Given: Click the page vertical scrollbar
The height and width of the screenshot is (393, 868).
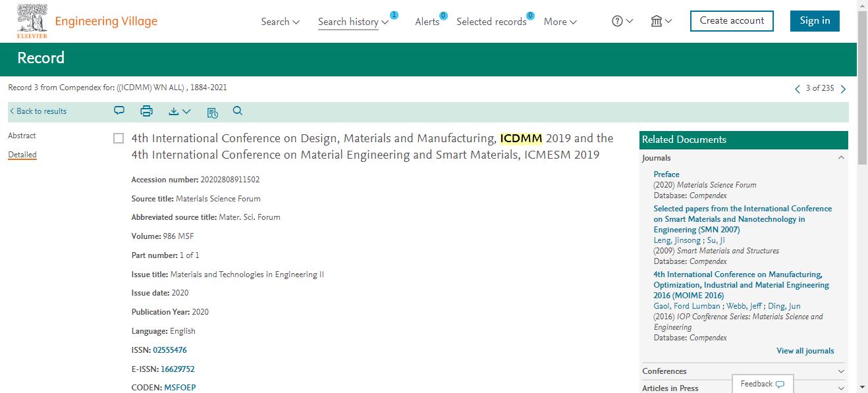Looking at the screenshot, I should click(862, 196).
